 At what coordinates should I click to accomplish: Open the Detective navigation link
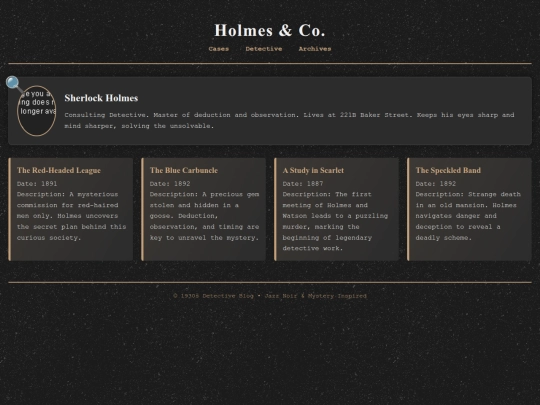[264, 49]
